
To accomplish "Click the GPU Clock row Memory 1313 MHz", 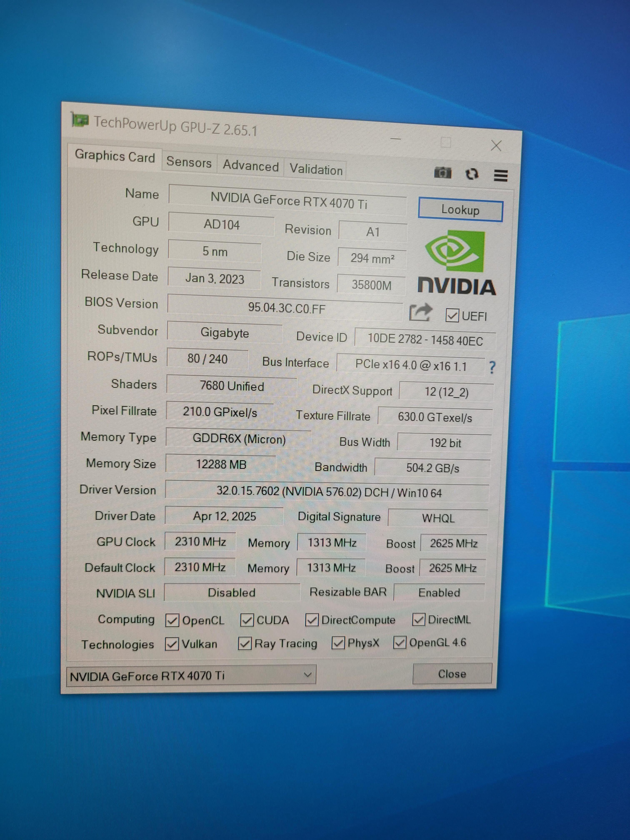I will coord(332,543).
